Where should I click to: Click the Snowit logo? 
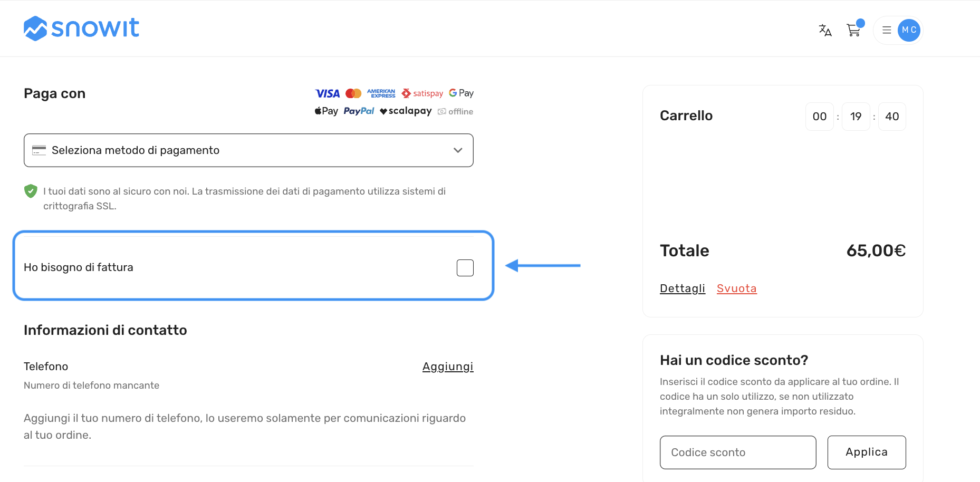click(82, 28)
